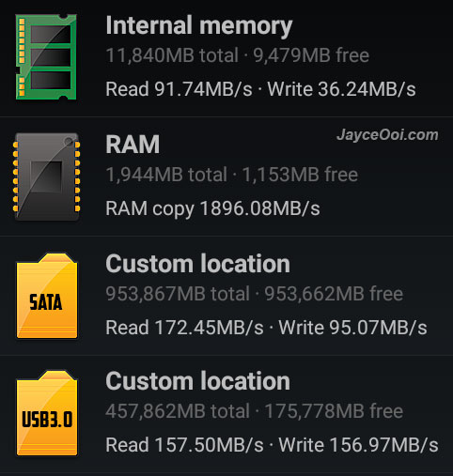Tap the Write 156.97MB/s USB result
453x476 pixels.
point(358,445)
